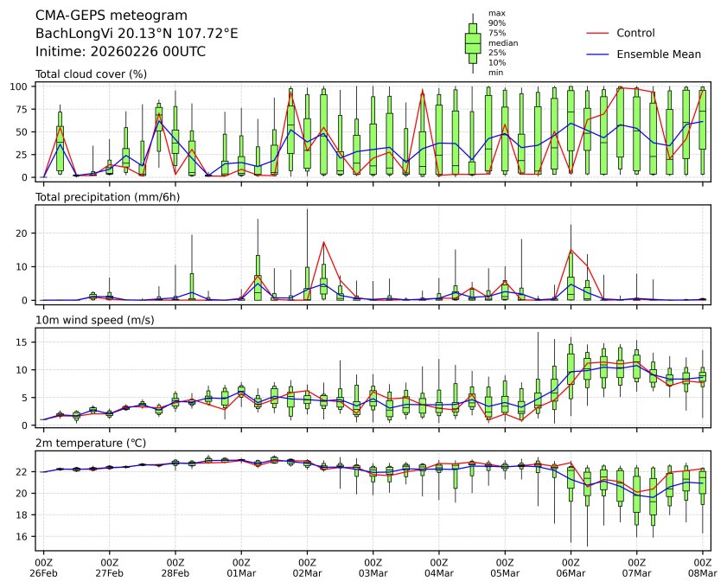
Task: Click the 'Total precipitation (mm/6h)' panel title
Action: tap(107, 197)
